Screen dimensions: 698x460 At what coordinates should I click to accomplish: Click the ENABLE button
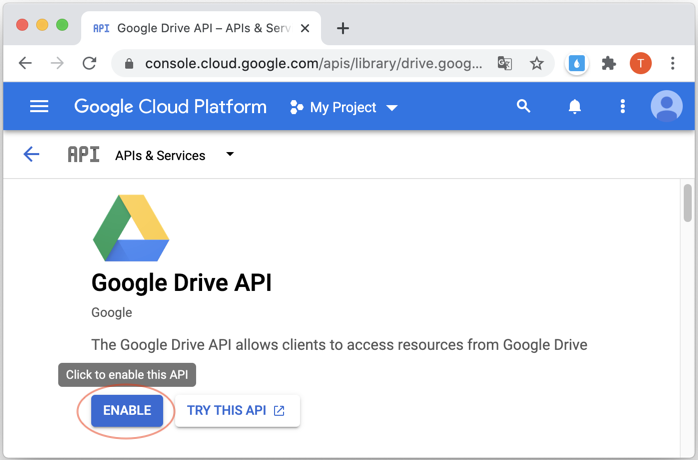coord(127,411)
